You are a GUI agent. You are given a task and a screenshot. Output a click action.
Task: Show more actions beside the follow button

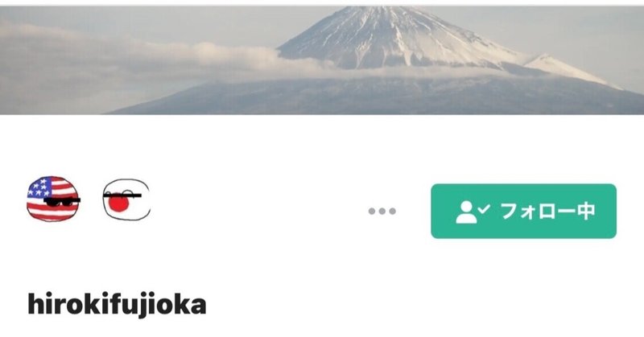coord(382,211)
